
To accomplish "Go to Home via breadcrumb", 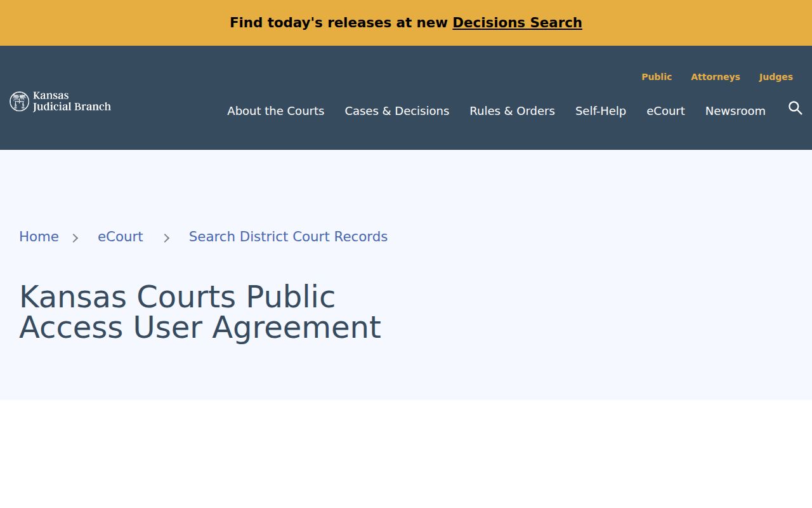I will (39, 237).
